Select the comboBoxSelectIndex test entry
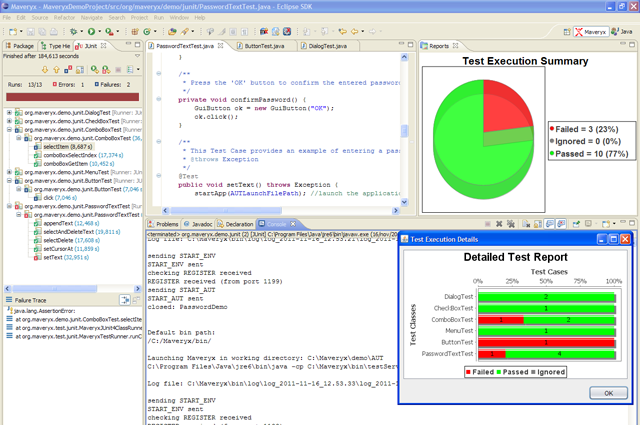 pos(79,155)
